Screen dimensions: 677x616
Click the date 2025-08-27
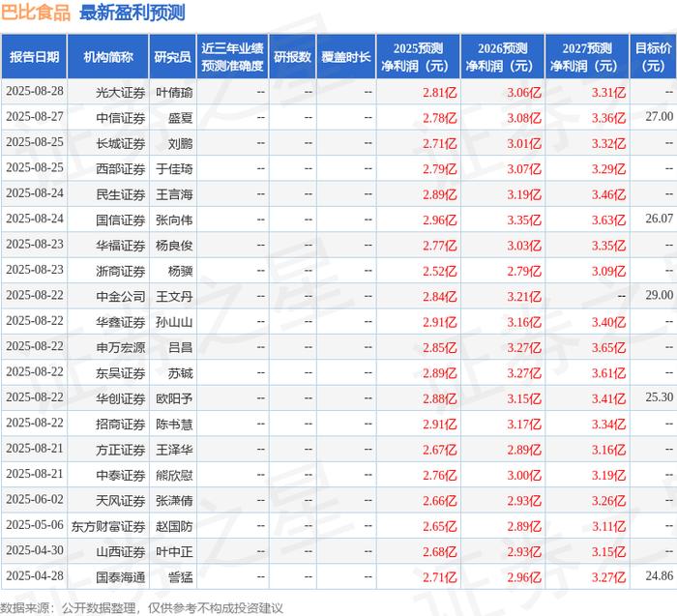pyautogui.click(x=35, y=117)
